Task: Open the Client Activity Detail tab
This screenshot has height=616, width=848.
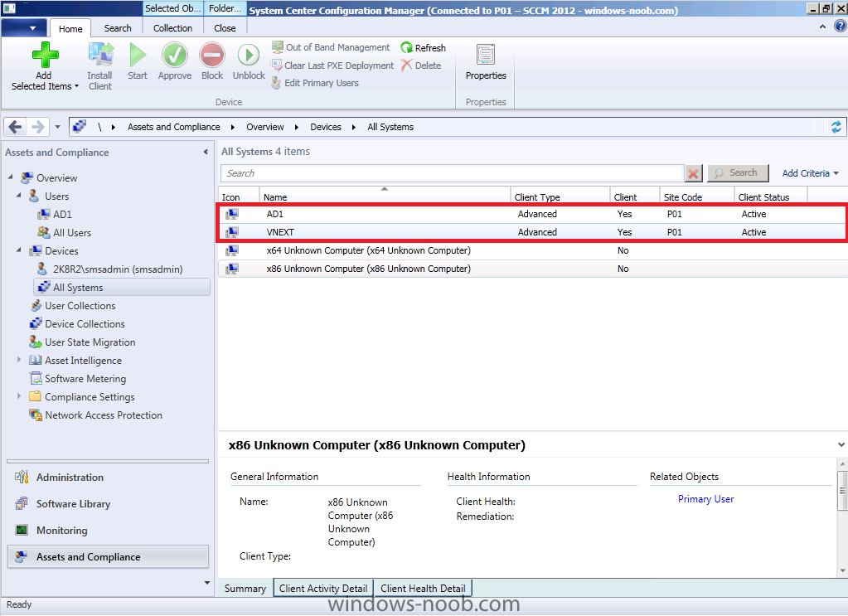Action: [322, 589]
